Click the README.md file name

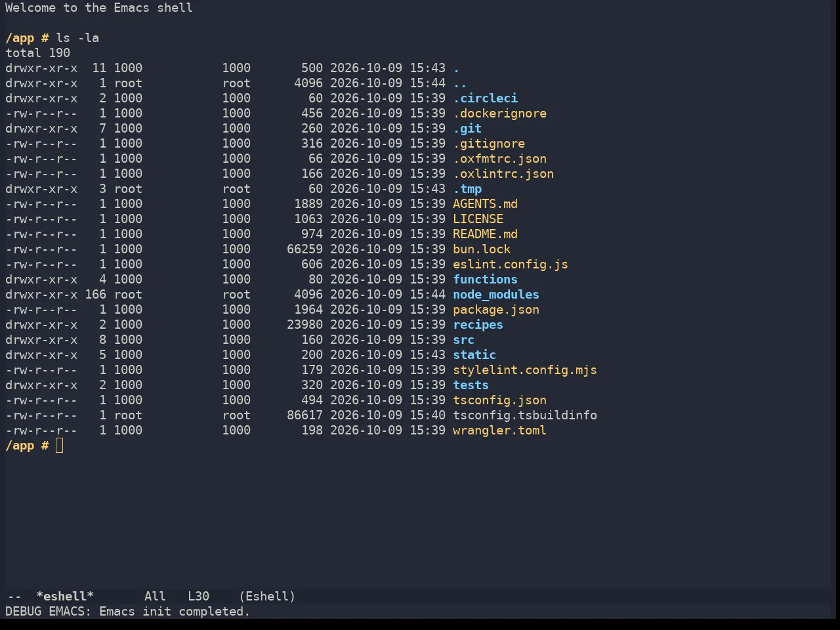485,234
